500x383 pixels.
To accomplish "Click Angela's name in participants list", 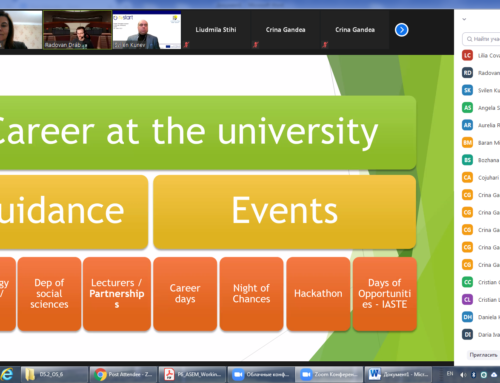I will (489, 108).
